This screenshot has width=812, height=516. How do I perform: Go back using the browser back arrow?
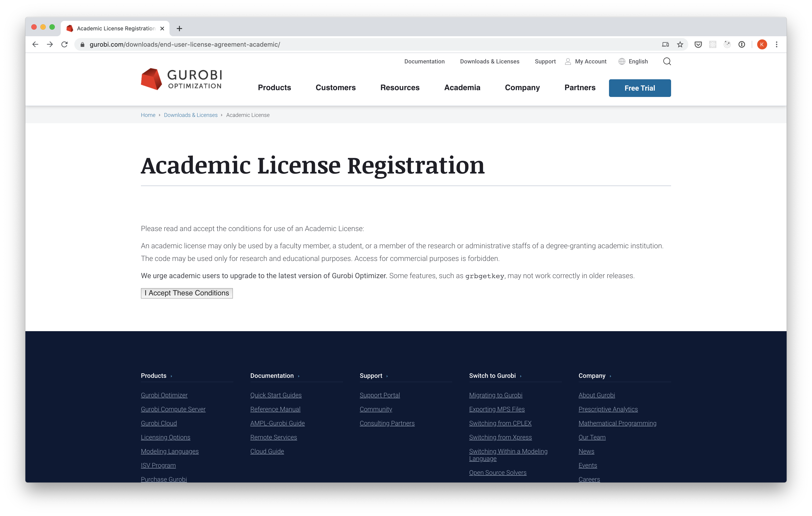pos(35,44)
